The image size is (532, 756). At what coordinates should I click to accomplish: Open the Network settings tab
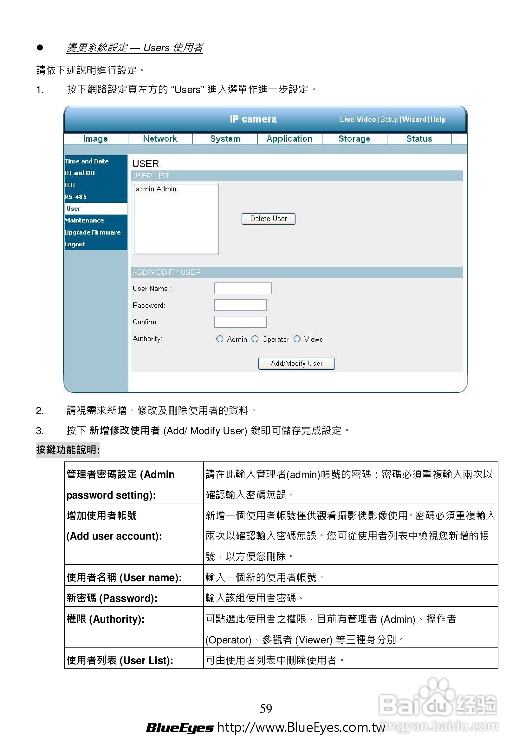click(160, 139)
